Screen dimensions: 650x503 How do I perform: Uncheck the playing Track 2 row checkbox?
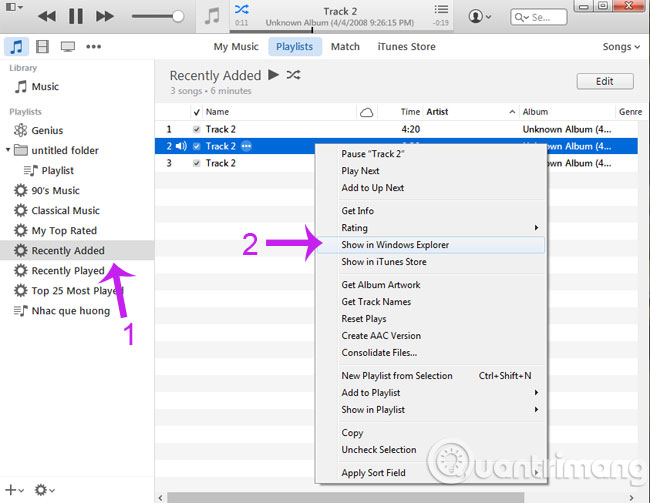click(196, 146)
